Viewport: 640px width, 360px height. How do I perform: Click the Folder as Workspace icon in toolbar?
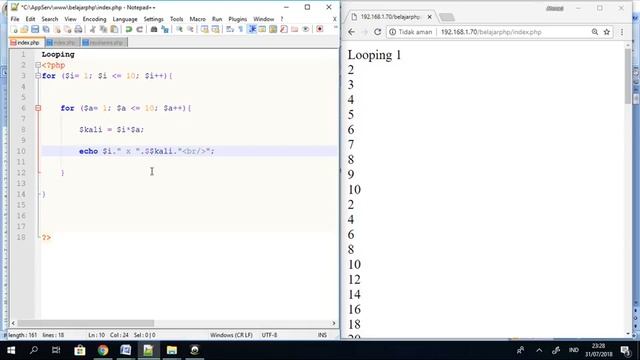(x=294, y=29)
